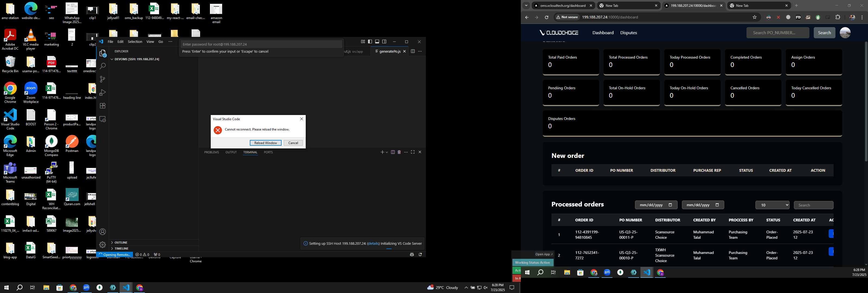Viewport: 868px width, 293px height.
Task: Click Cancel in the VS Code dialog
Action: tap(293, 143)
